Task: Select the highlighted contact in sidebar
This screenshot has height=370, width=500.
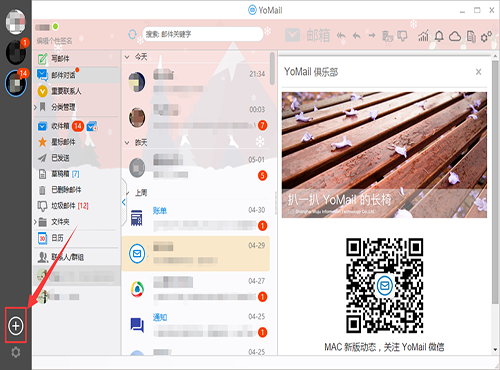Action: pos(78,276)
